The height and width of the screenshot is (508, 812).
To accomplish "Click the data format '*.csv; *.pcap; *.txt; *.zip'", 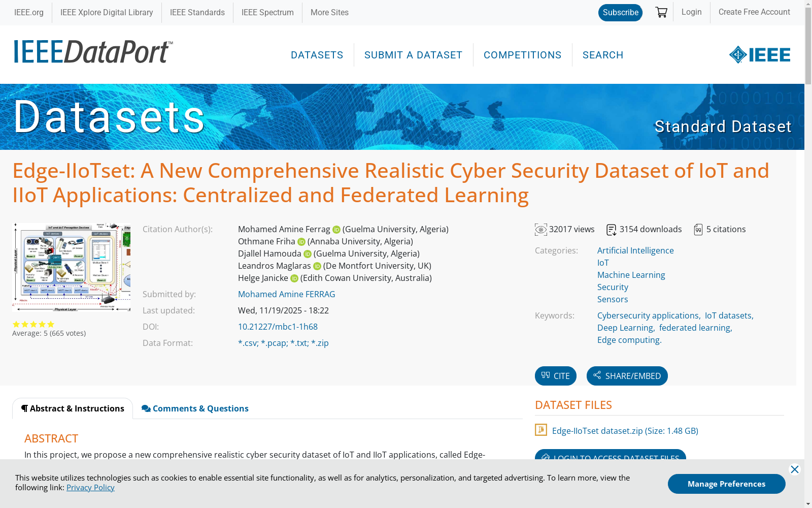I will click(x=283, y=343).
